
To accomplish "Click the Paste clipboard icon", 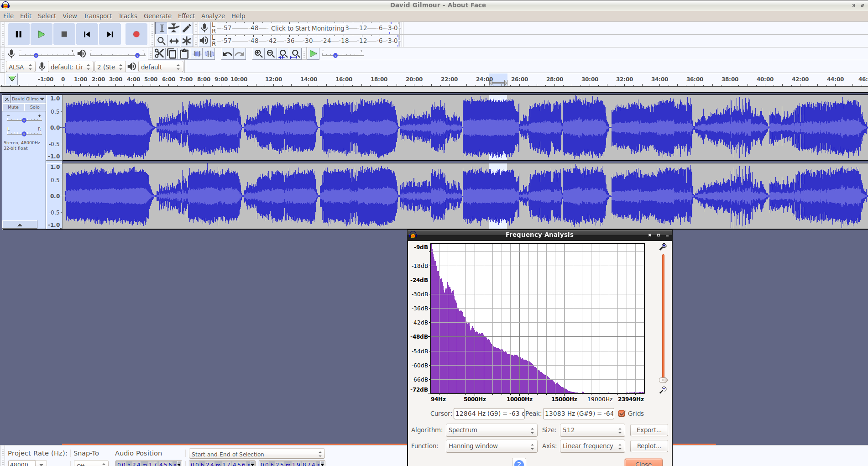I will click(x=184, y=54).
